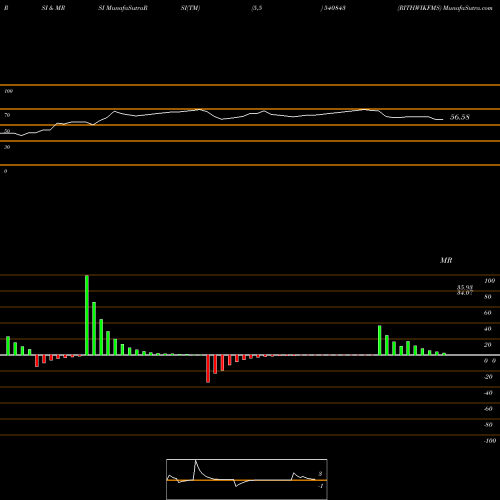Click the 'MR' indicator label

[x=446, y=260]
